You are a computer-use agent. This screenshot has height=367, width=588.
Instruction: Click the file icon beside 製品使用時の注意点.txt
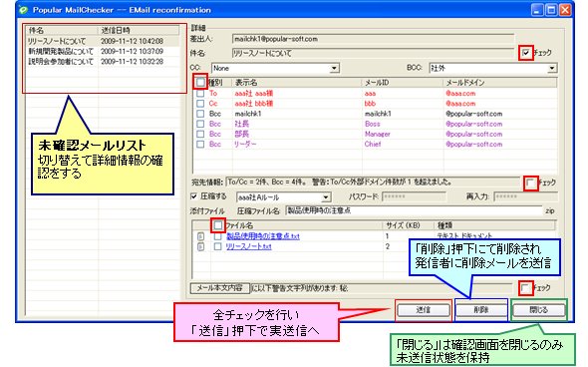tap(201, 236)
